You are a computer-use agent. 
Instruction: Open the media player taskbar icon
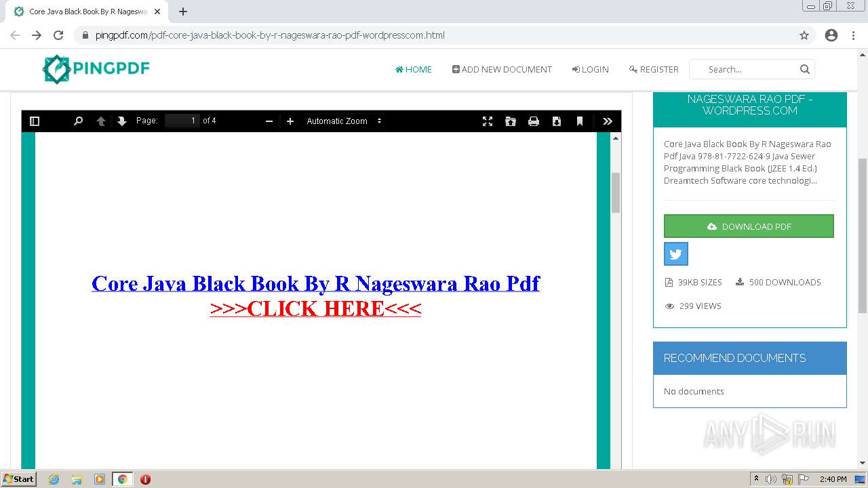pyautogui.click(x=100, y=479)
